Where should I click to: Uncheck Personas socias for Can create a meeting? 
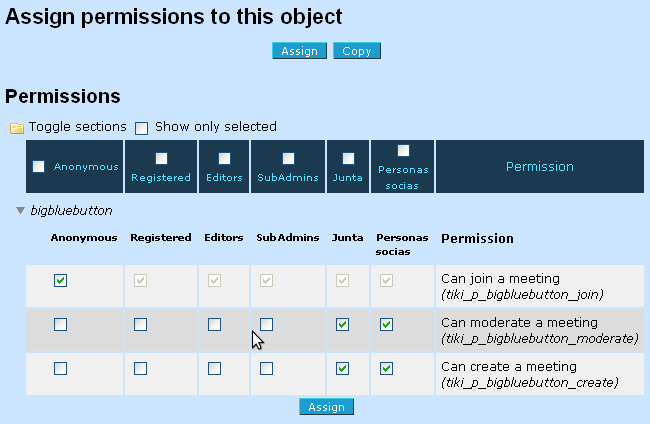point(386,368)
